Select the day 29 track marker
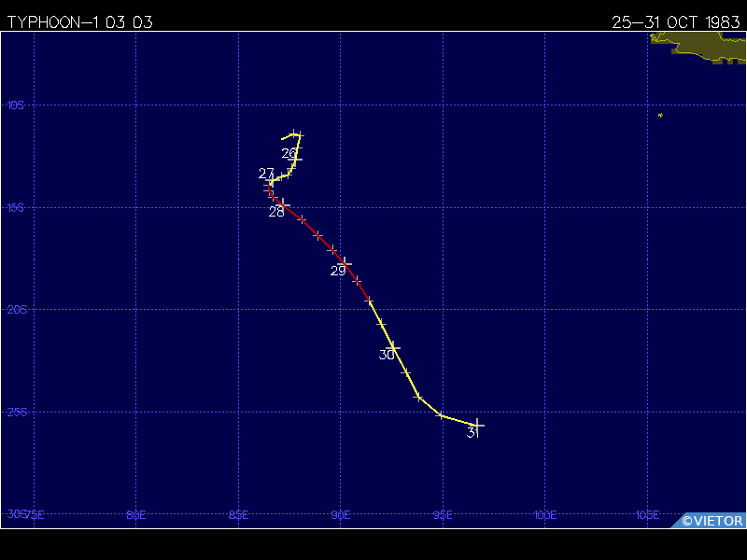This screenshot has width=747, height=560. coord(345,263)
